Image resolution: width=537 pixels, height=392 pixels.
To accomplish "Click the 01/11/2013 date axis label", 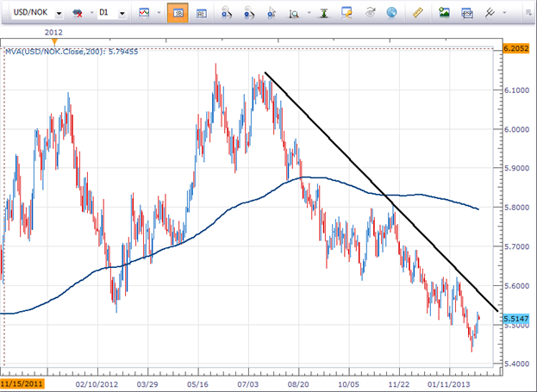I will point(449,384).
